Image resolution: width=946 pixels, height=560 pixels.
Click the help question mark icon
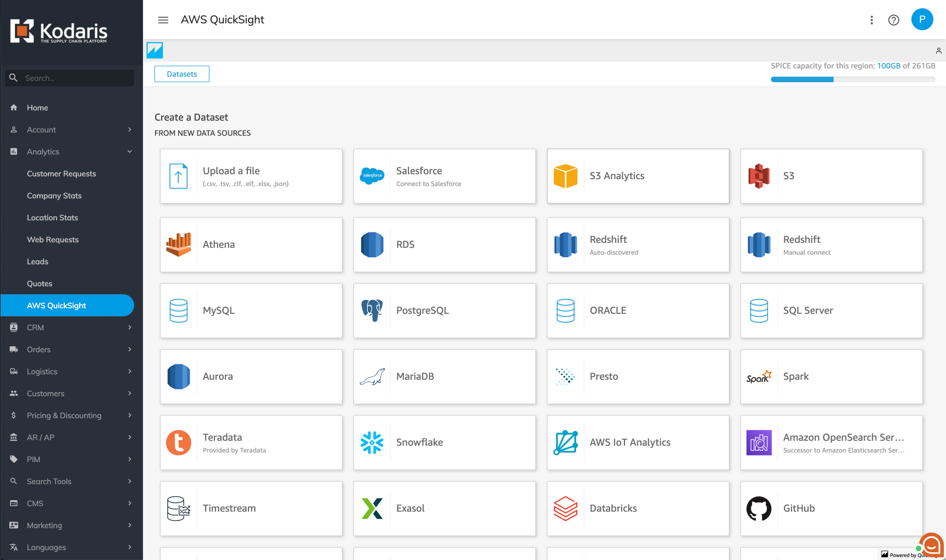click(894, 20)
